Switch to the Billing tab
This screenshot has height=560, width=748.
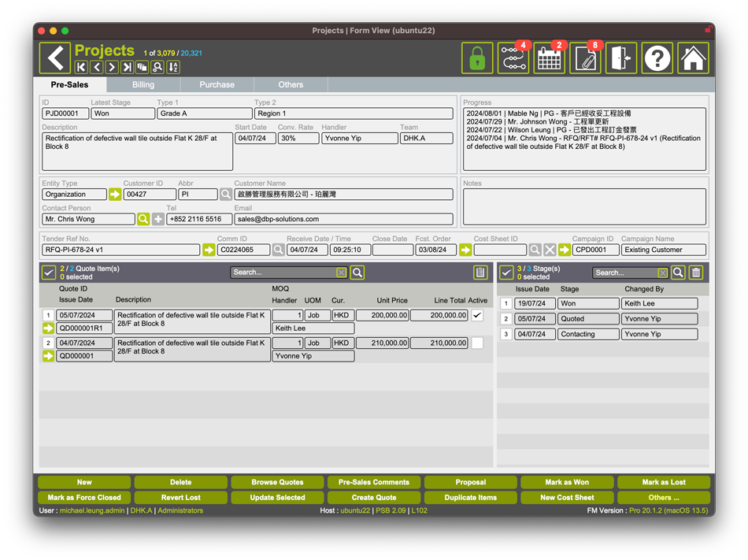point(143,84)
